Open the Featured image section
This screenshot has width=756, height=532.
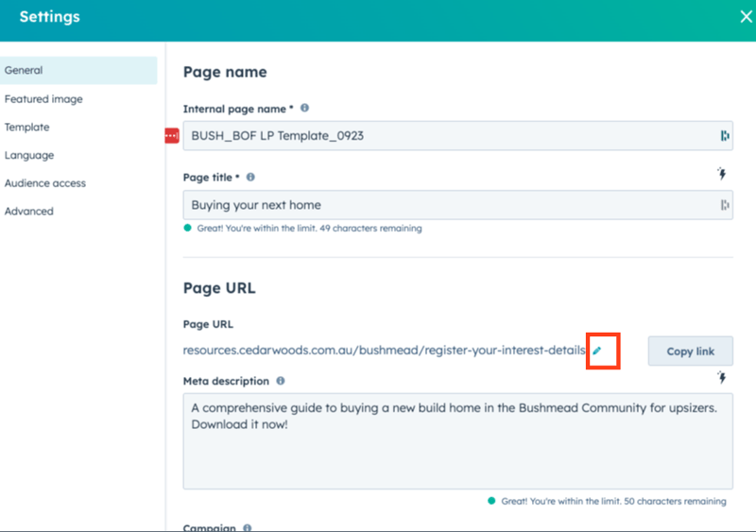[43, 99]
